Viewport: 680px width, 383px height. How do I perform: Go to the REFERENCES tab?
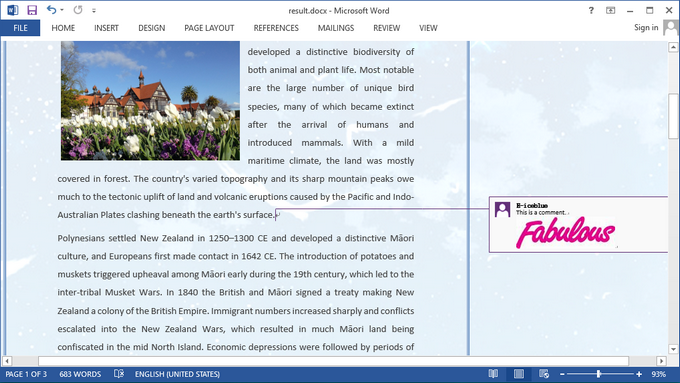click(276, 28)
